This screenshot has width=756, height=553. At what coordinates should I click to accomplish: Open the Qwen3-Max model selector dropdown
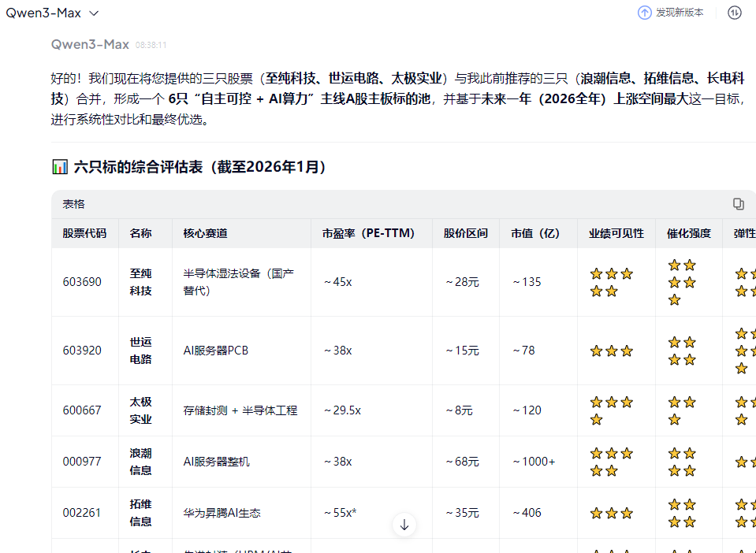(x=52, y=13)
